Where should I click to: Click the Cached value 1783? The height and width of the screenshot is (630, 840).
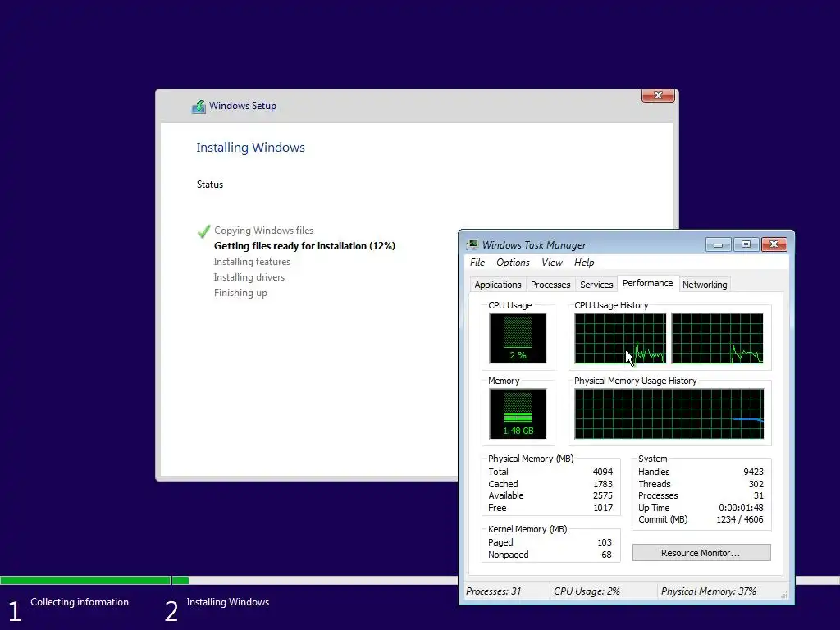(x=603, y=484)
